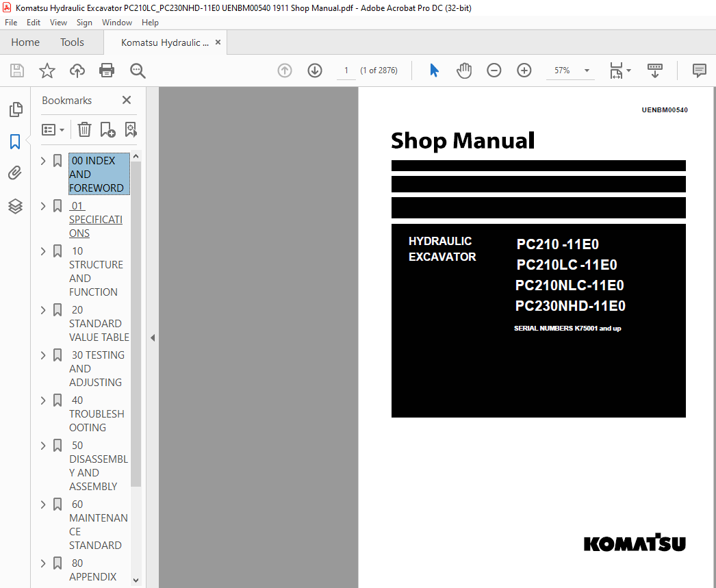This screenshot has width=716, height=588.
Task: Expand 10 STRUCTURE AND FUNCTION bookmark
Action: point(43,251)
